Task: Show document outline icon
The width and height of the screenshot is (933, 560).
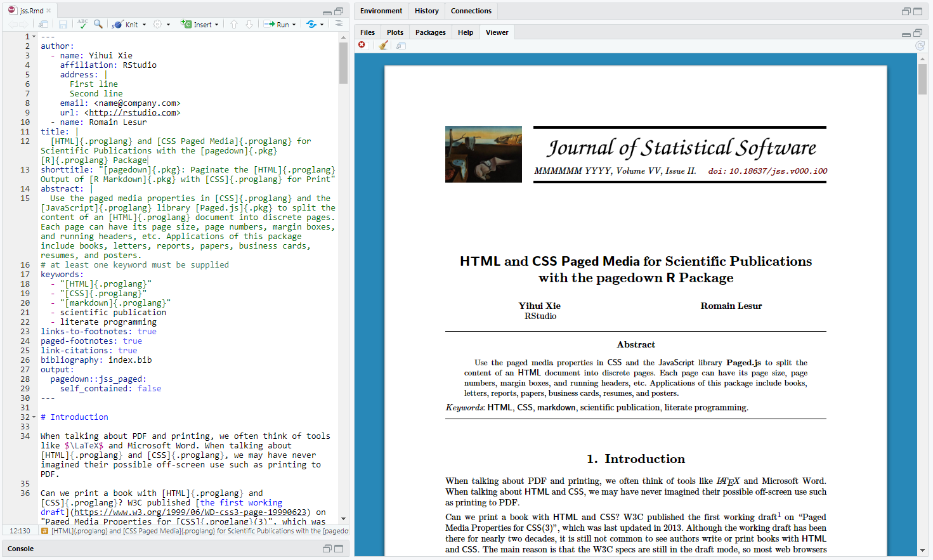Action: pyautogui.click(x=339, y=24)
